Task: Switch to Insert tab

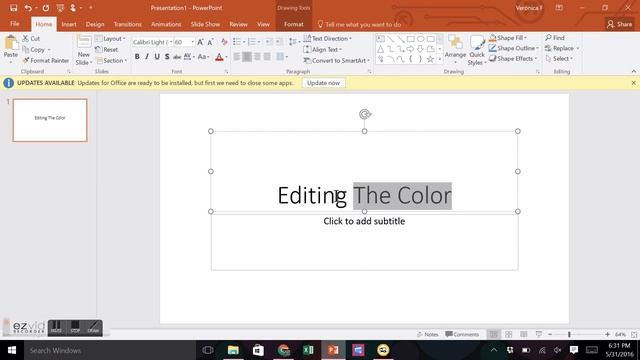Action: 69,24
